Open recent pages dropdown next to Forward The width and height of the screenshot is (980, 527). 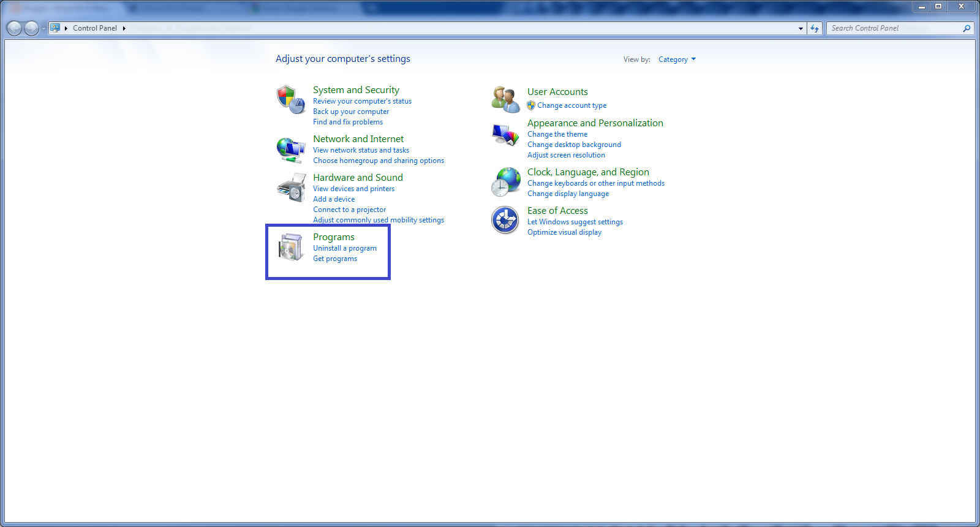[43, 28]
